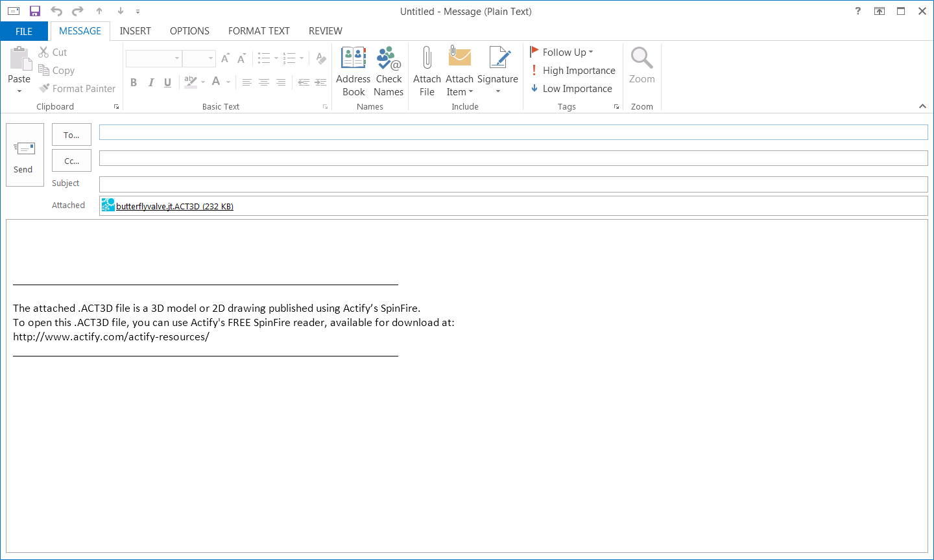
Task: Open the butterflyvalve.jt.ACT3D attachment
Action: pos(174,206)
